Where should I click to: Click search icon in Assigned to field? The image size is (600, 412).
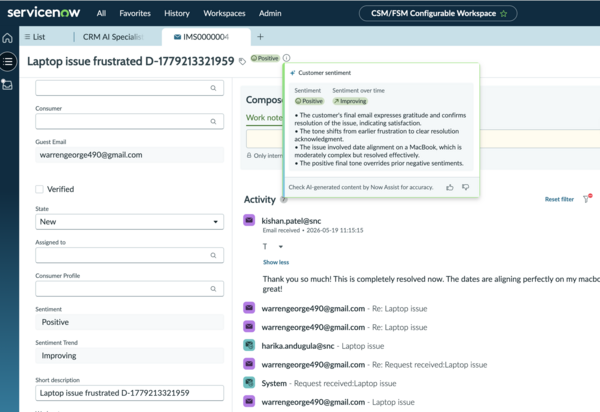[x=213, y=255]
